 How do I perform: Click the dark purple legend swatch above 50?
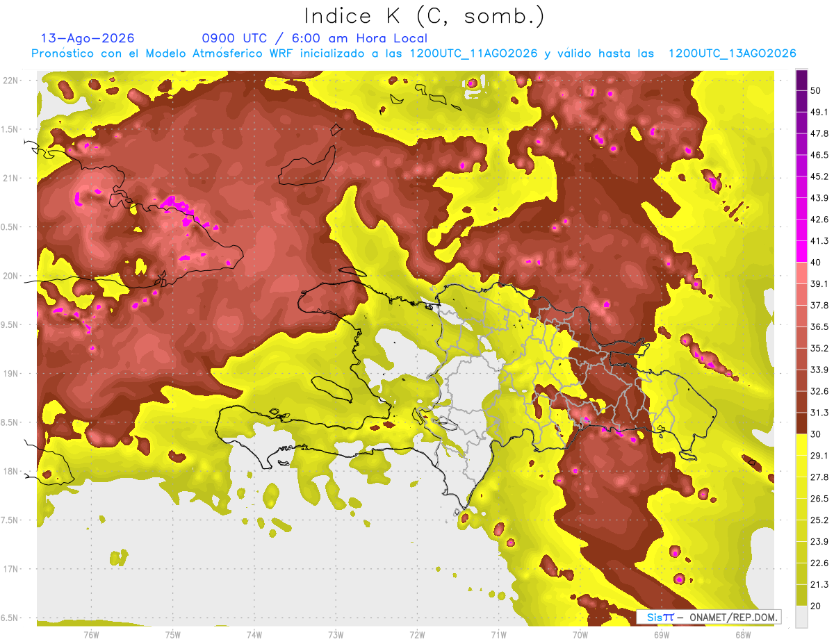click(x=801, y=80)
